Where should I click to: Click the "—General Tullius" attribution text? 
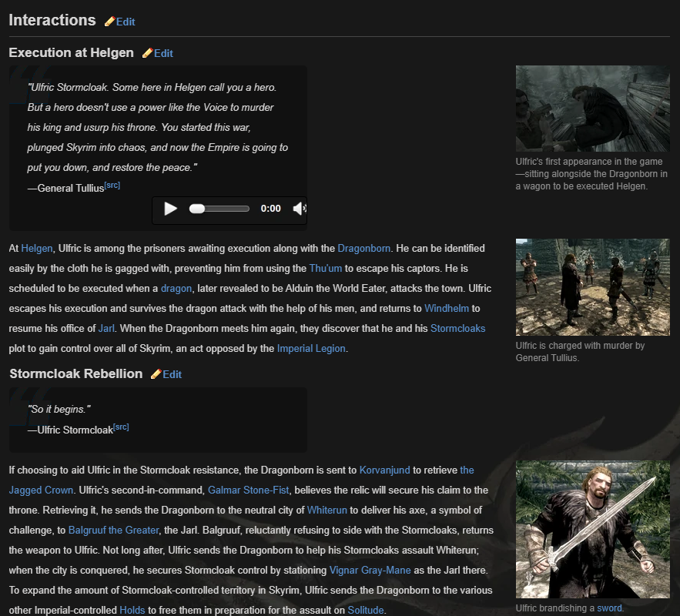[x=65, y=188]
